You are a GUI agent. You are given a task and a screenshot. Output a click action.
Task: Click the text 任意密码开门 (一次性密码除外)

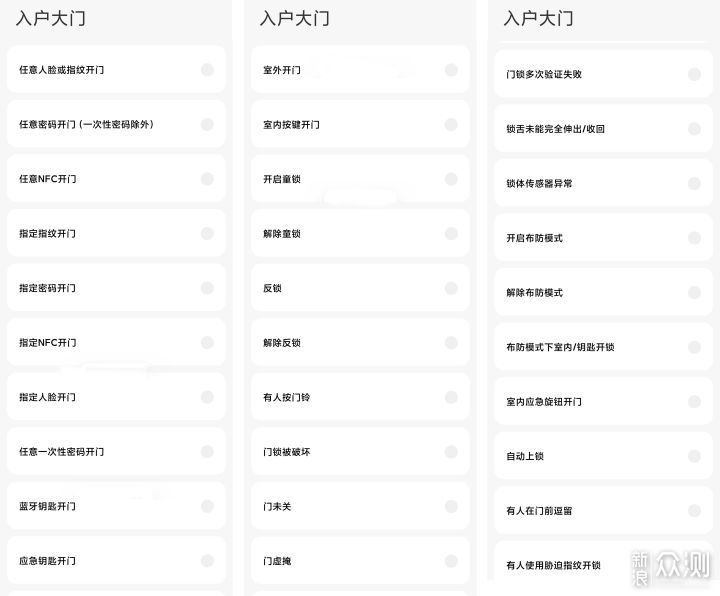[86, 124]
